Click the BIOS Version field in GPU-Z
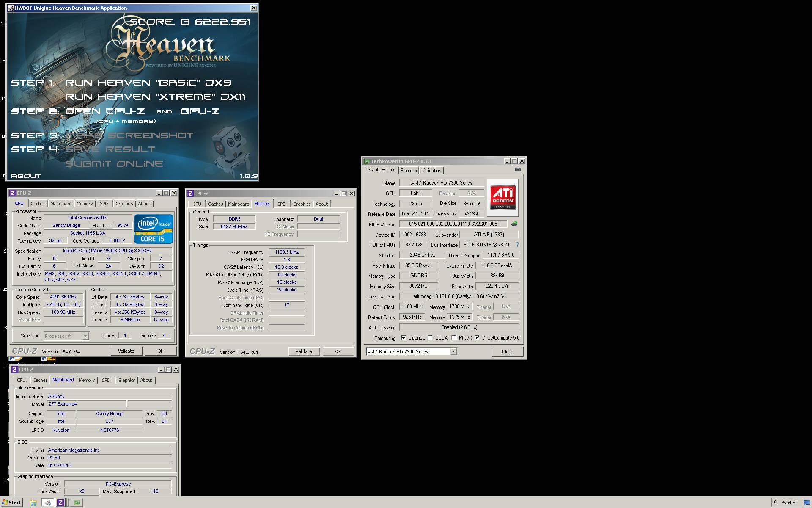812x508 pixels. (x=453, y=224)
